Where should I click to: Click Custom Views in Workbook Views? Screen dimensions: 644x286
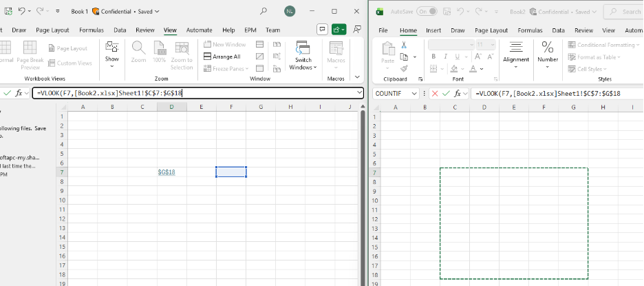point(69,63)
